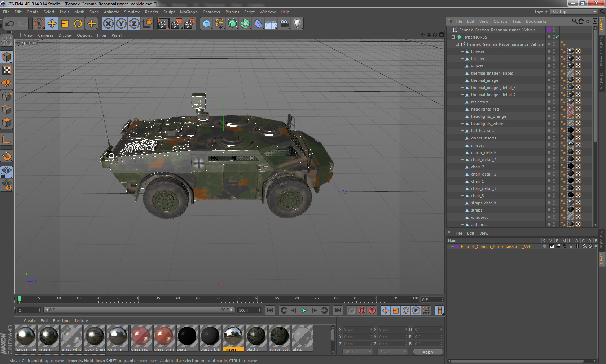Screen dimensions: 606x364
Task: Open Object Manager Tags menu
Action: tap(517, 21)
